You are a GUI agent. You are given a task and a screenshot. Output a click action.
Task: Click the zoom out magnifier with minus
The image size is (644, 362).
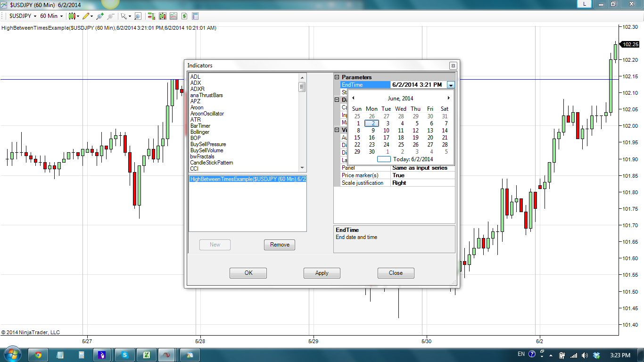111,16
